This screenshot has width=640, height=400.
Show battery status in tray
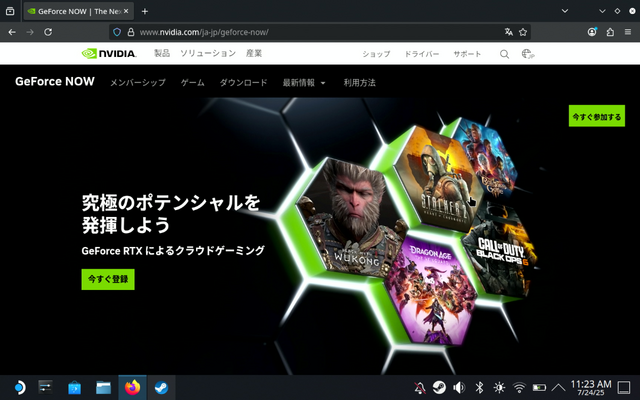click(539, 387)
